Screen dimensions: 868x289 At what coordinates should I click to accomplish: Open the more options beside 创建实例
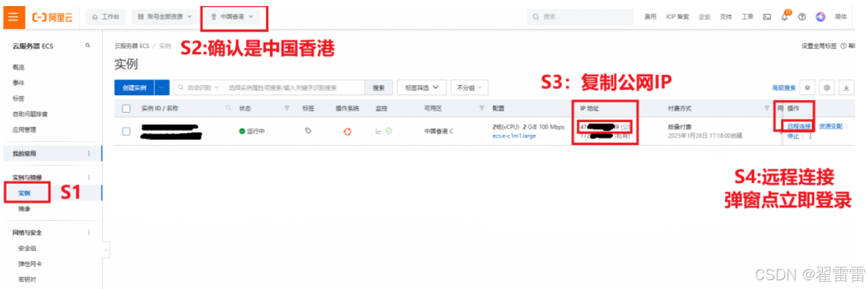tap(162, 87)
